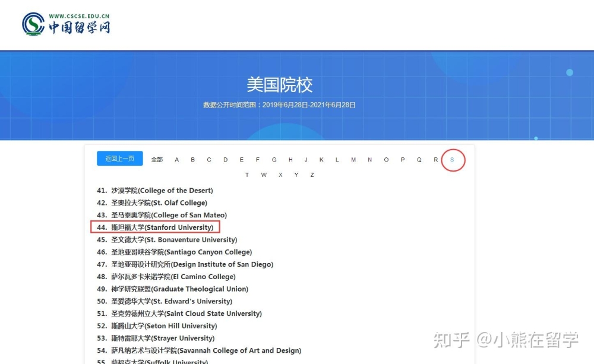Open St. Olaf College entry
The width and height of the screenshot is (594, 364).
[x=152, y=202]
